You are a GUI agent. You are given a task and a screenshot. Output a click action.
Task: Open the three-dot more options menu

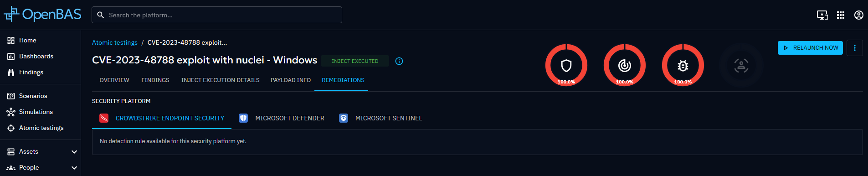pyautogui.click(x=855, y=48)
